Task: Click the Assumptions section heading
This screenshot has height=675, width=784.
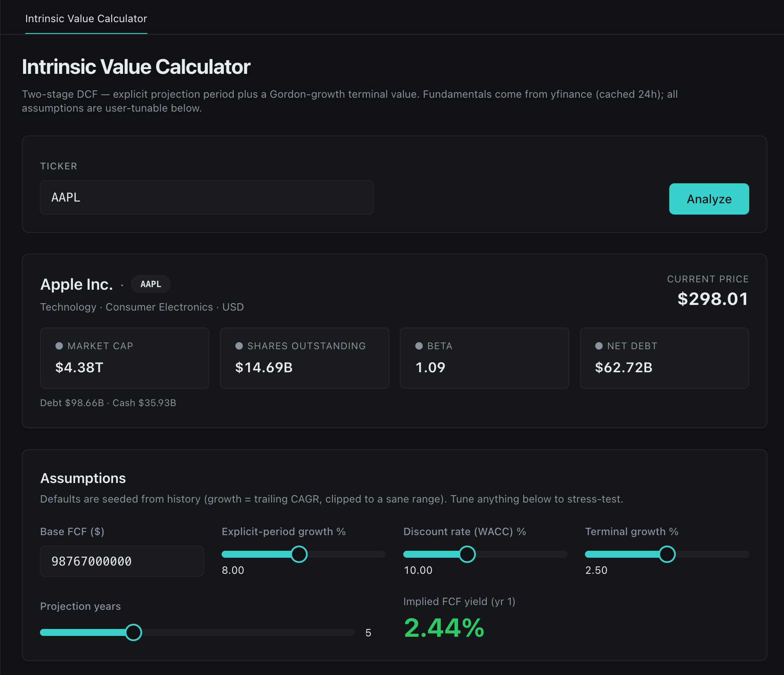Action: 83,478
